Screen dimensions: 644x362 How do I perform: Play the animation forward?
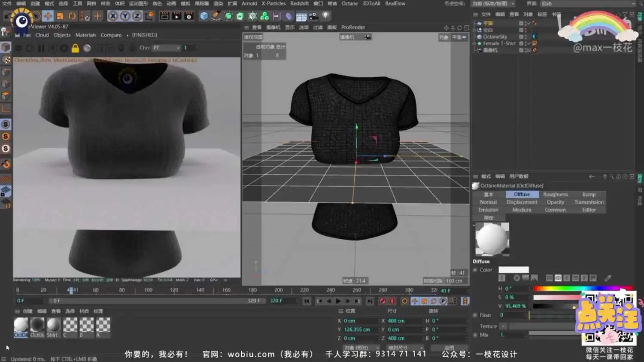[x=338, y=301]
